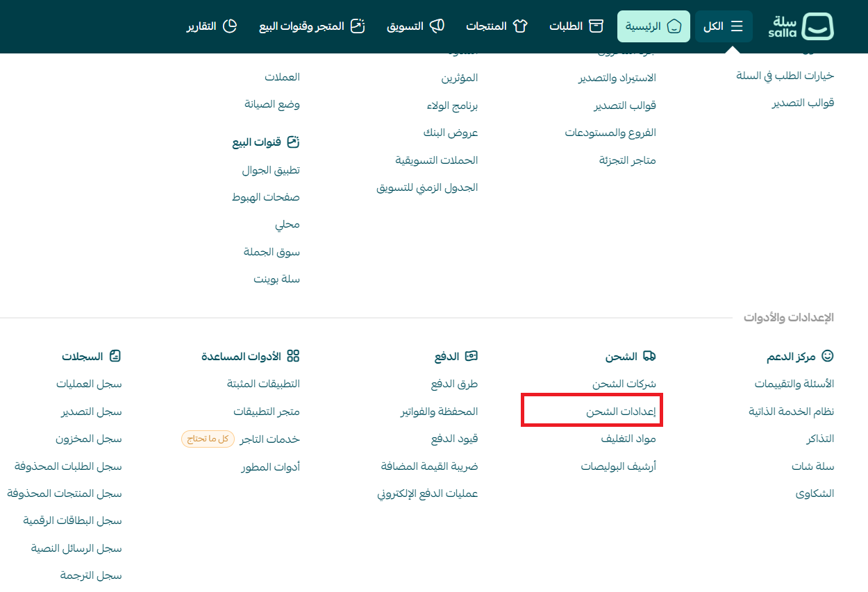This screenshot has width=868, height=592.
Task: Switch to the الرئيسية tab
Action: coord(653,26)
